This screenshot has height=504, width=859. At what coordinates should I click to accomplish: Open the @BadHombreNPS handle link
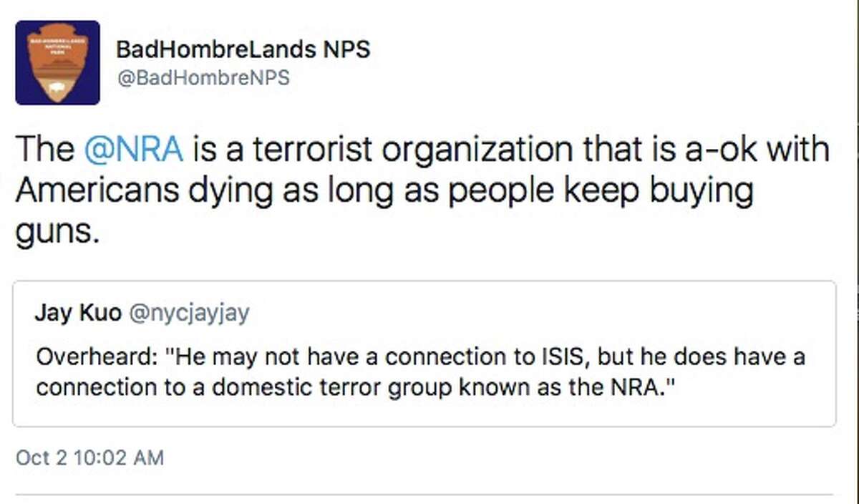(203, 77)
